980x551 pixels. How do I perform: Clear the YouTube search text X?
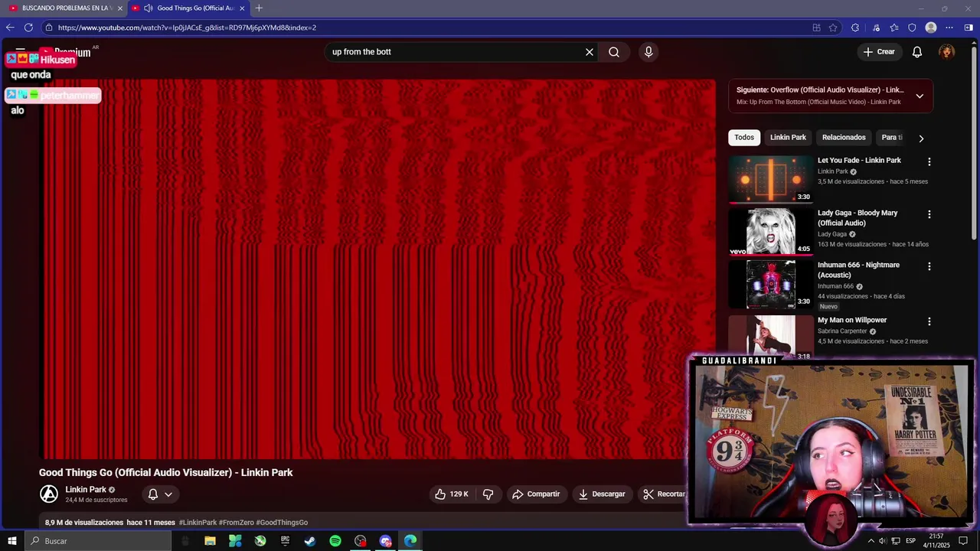pos(590,52)
